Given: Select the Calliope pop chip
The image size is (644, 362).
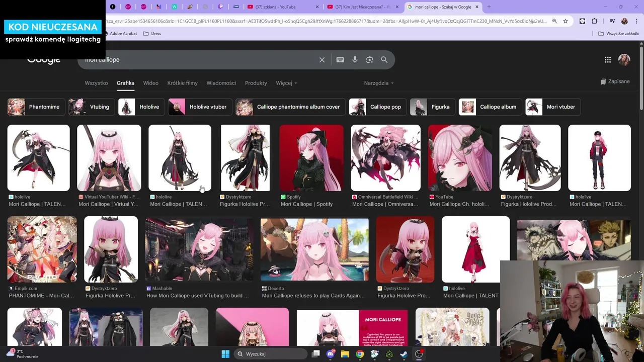Looking at the screenshot, I should pos(377,107).
